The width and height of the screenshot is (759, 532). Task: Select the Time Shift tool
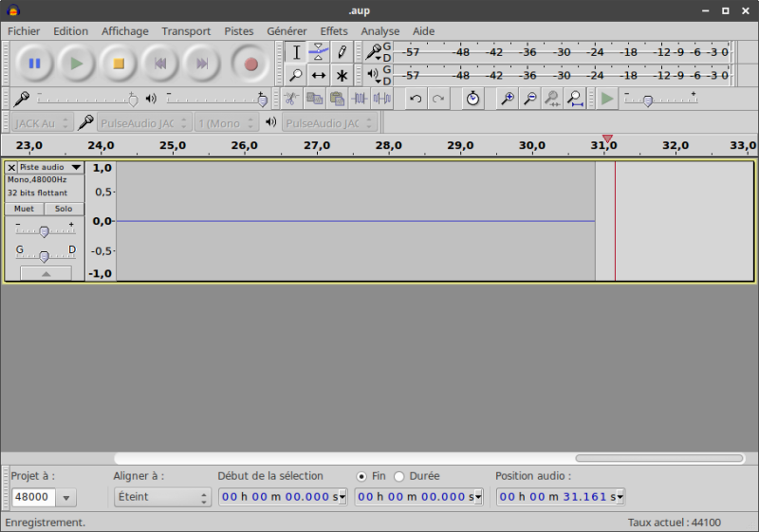pyautogui.click(x=319, y=75)
